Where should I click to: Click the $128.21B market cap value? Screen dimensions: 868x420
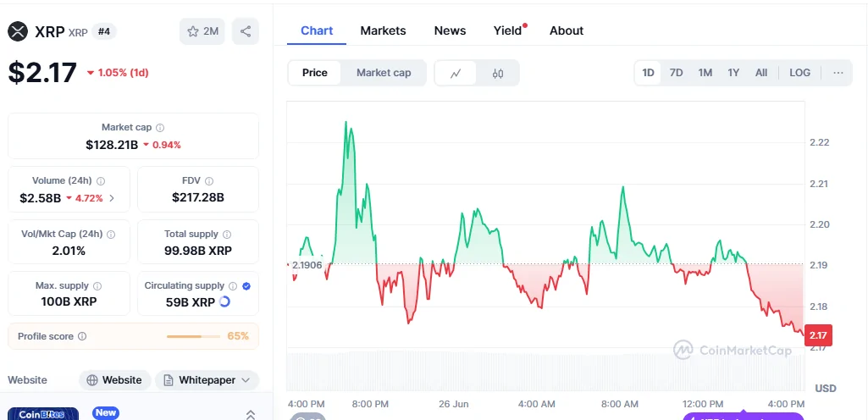(112, 145)
